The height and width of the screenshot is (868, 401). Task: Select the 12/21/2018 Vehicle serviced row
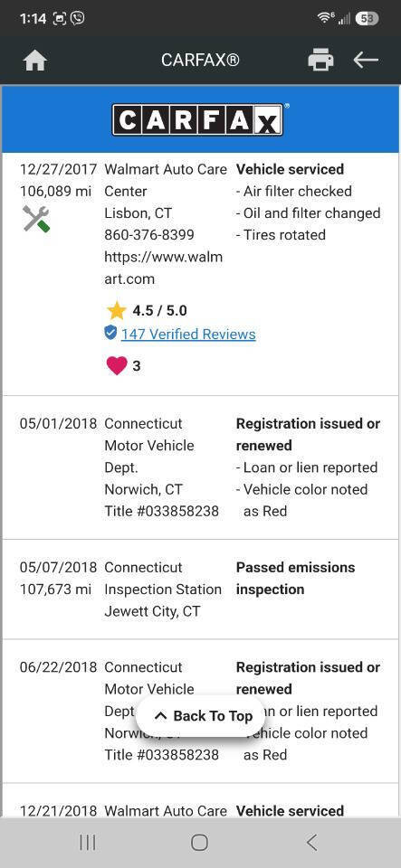(x=201, y=801)
